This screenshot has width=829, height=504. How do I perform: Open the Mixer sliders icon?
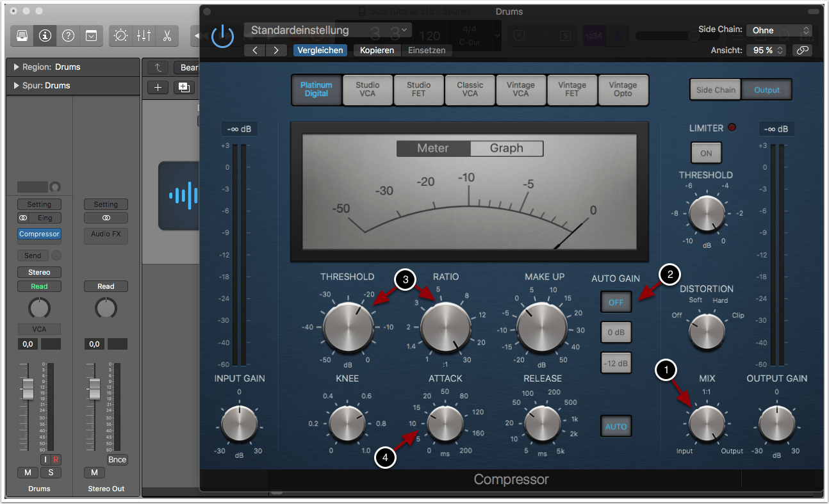(144, 36)
